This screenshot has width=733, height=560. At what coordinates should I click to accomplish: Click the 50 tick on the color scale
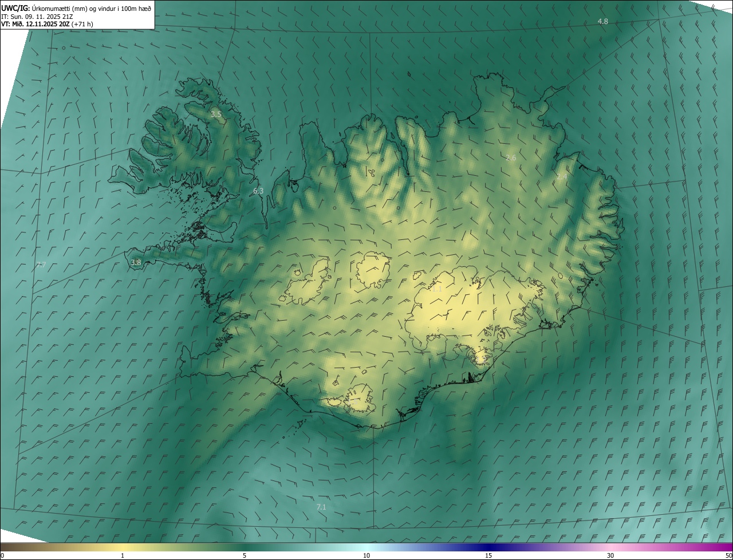(x=728, y=555)
